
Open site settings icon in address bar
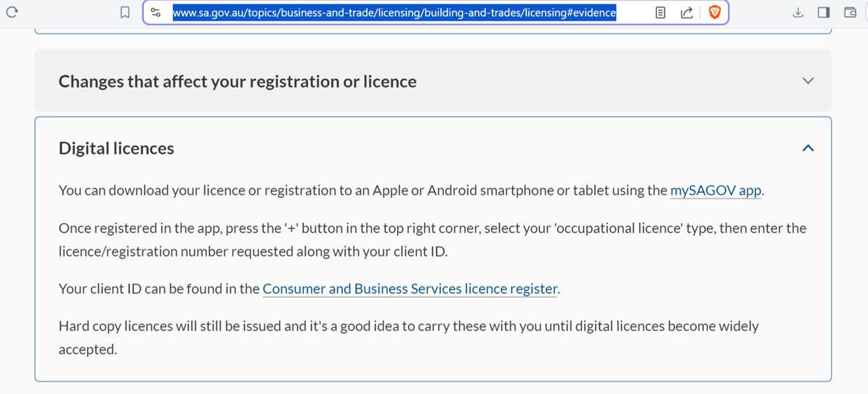[x=155, y=12]
